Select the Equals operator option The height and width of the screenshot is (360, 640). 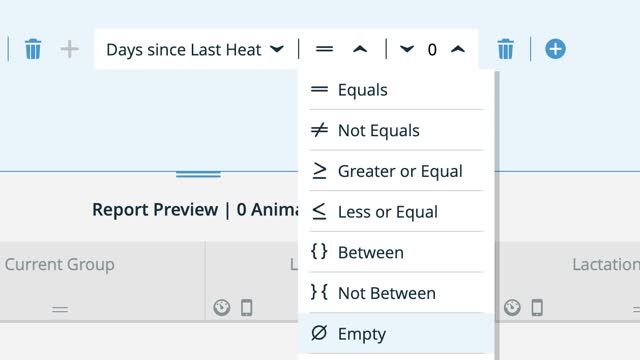point(396,90)
